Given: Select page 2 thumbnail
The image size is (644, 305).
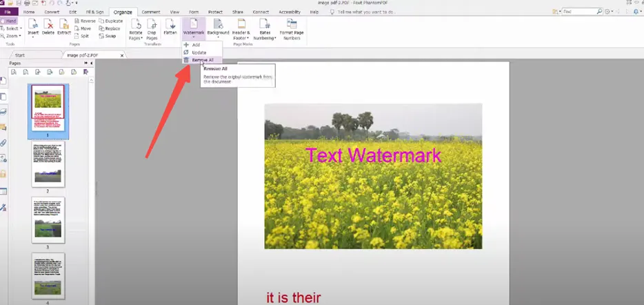Looking at the screenshot, I should (x=48, y=164).
